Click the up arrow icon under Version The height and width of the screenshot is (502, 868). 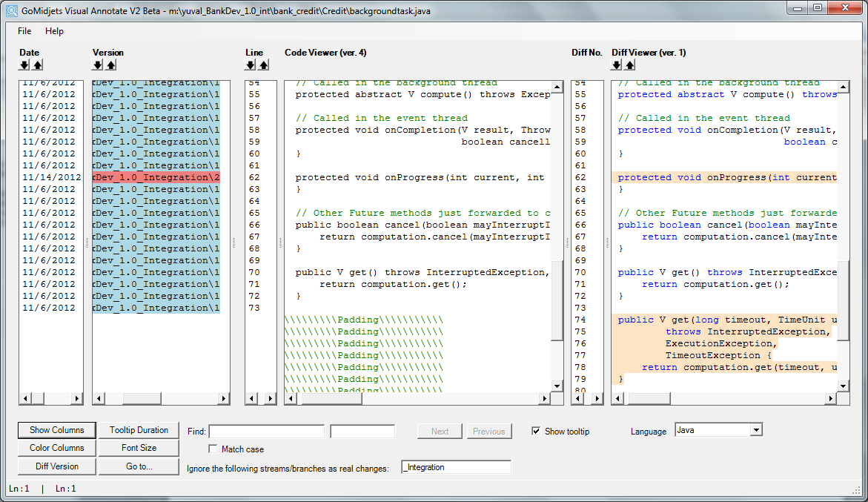(x=111, y=65)
